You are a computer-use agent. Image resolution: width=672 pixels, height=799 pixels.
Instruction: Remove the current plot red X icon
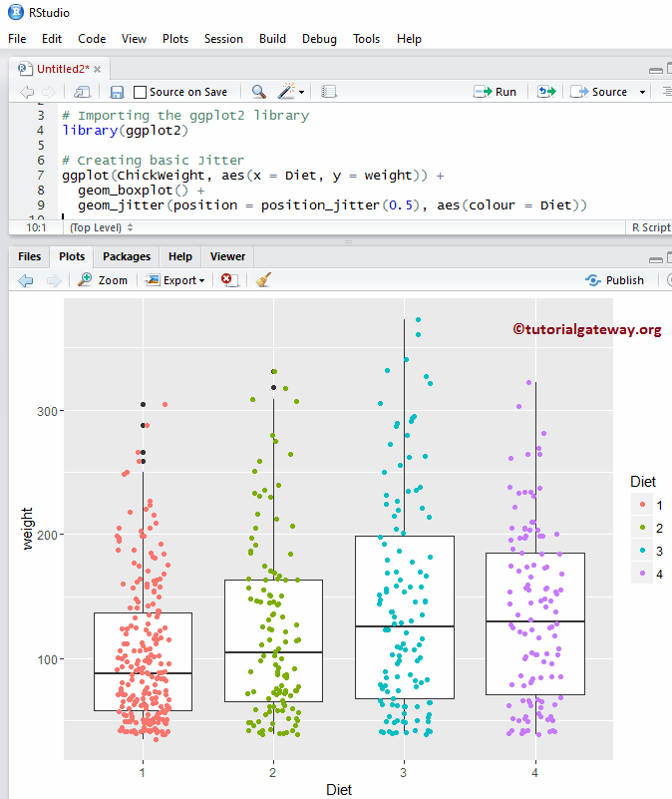pyautogui.click(x=228, y=279)
